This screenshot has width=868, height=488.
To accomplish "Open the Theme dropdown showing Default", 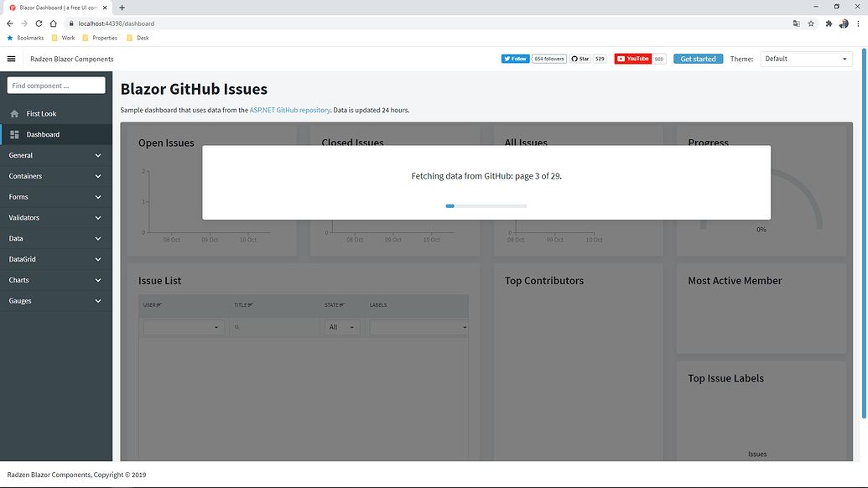I will (x=804, y=59).
